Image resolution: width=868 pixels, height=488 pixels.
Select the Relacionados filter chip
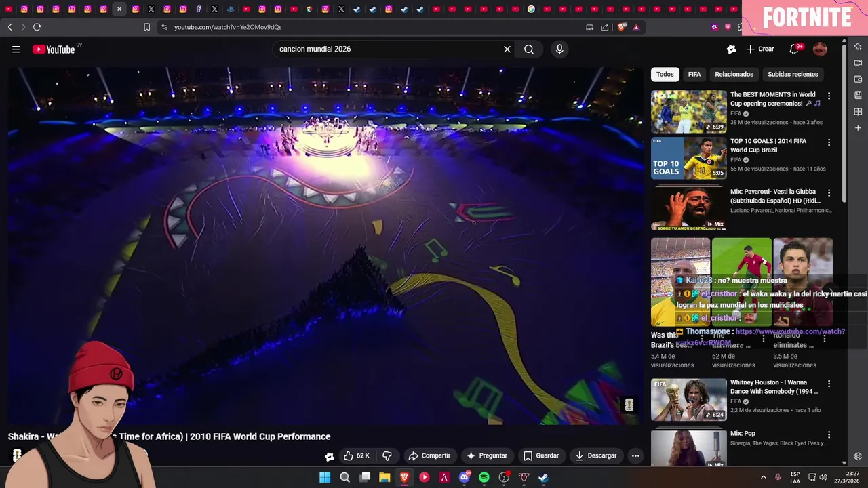click(734, 75)
